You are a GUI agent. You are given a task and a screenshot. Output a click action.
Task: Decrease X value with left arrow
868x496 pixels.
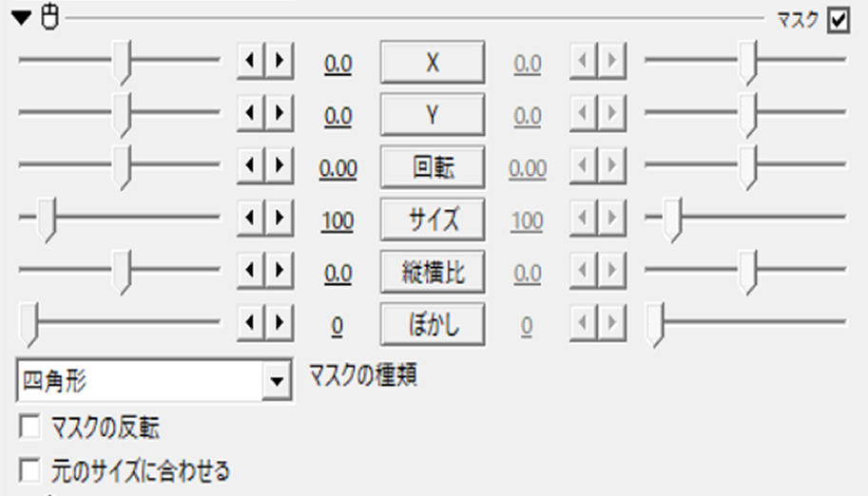[251, 61]
